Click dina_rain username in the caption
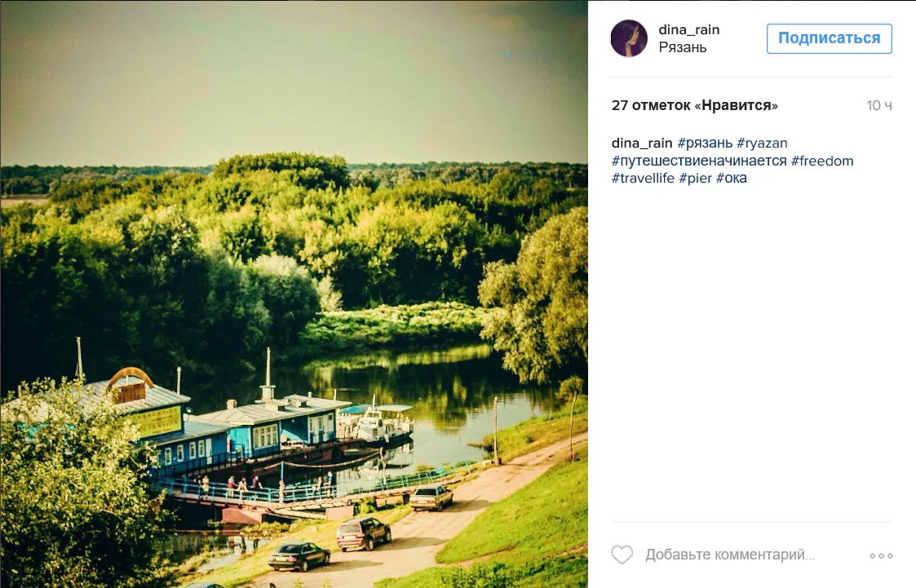916x588 pixels. click(x=642, y=143)
